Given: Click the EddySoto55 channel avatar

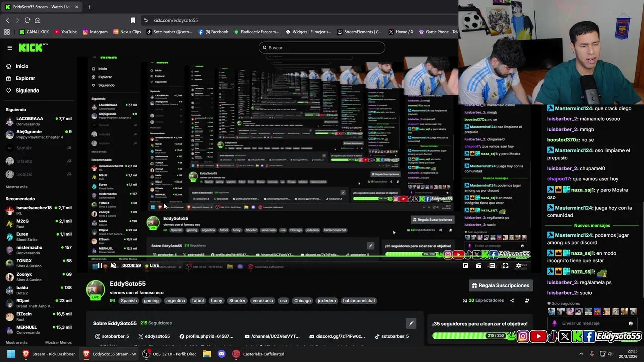Looking at the screenshot, I should click(95, 290).
